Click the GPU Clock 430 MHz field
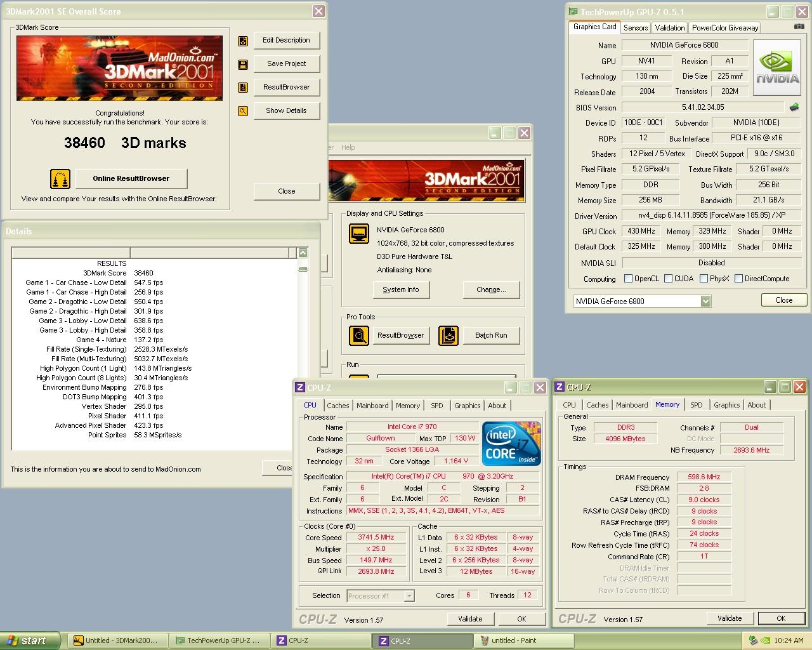The height and width of the screenshot is (650, 812). tap(641, 231)
